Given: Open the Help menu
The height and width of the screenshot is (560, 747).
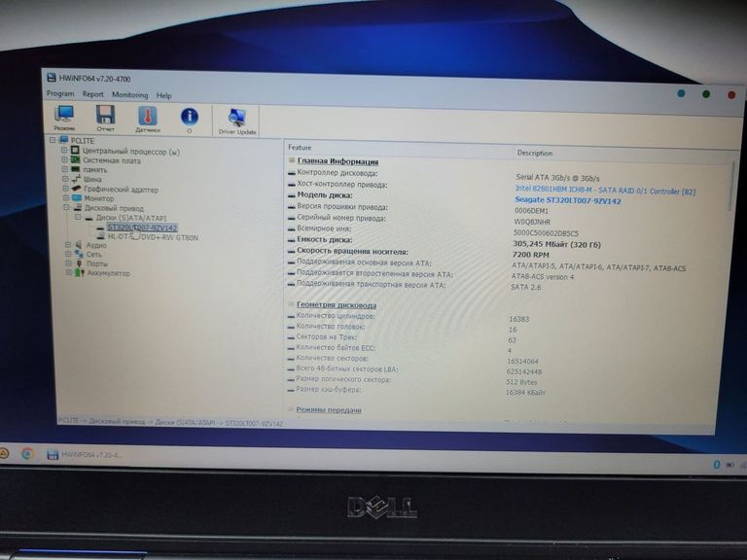Looking at the screenshot, I should point(163,95).
